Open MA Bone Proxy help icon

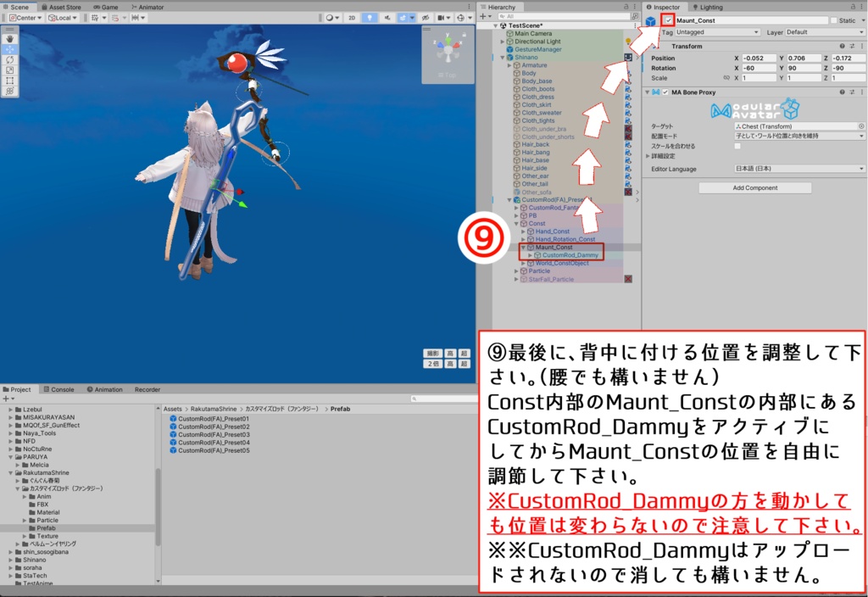[x=842, y=92]
